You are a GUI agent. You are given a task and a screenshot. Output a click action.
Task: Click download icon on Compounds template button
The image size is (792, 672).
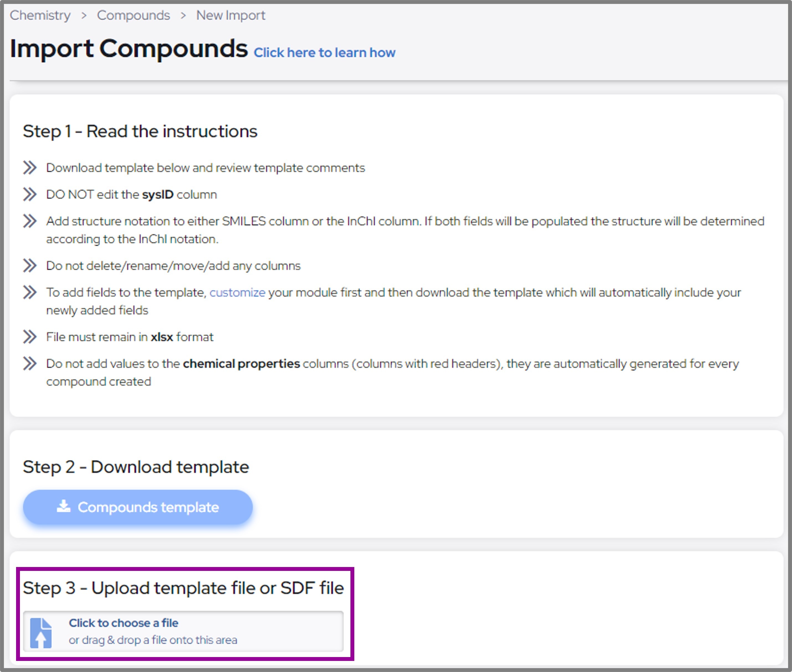[64, 506]
